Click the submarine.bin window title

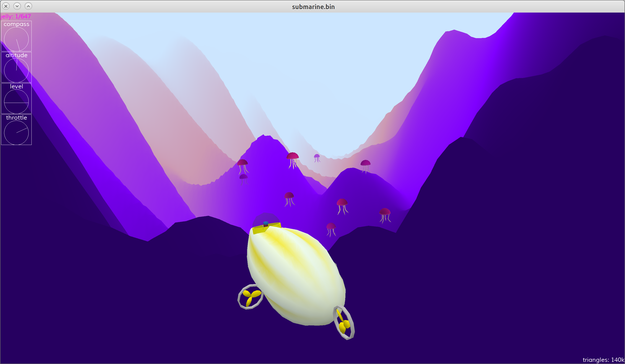coord(313,7)
